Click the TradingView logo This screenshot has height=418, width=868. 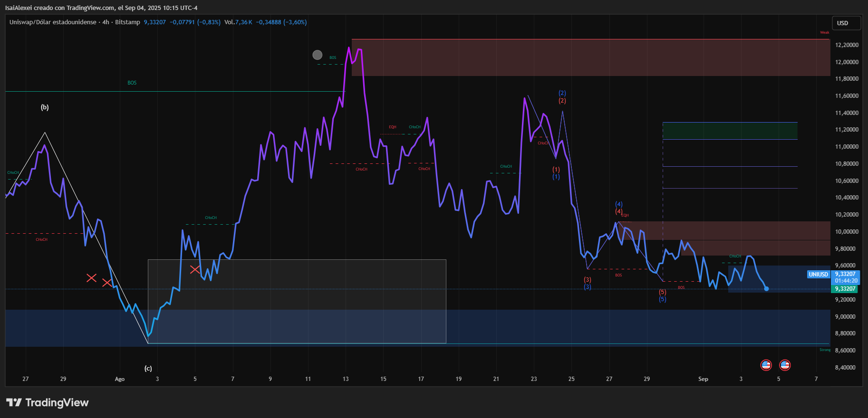[47, 403]
